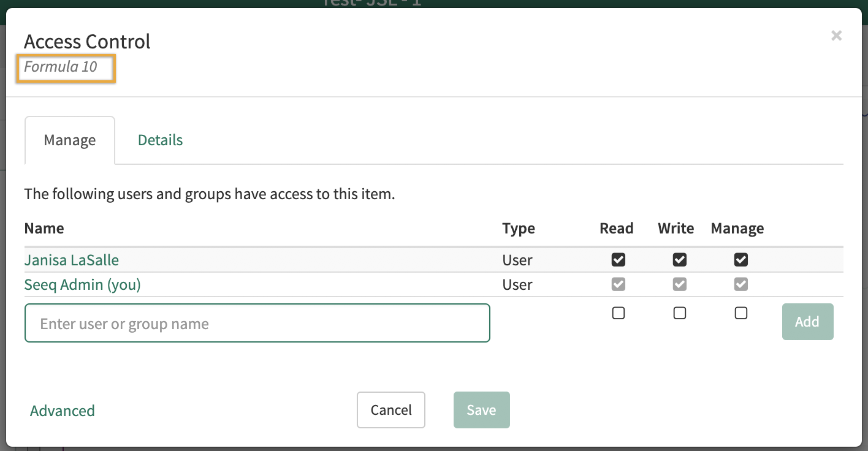
Task: Open the Advanced settings link
Action: (63, 411)
